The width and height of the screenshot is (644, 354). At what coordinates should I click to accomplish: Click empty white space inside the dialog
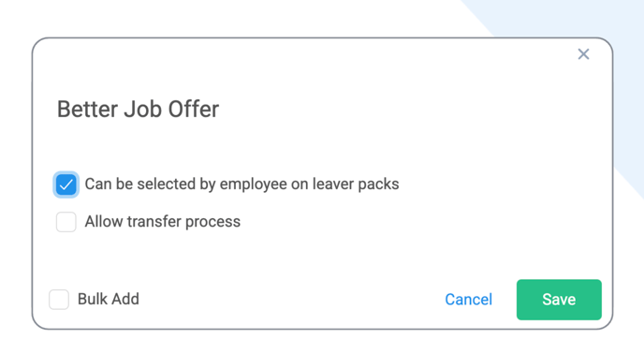point(370,124)
